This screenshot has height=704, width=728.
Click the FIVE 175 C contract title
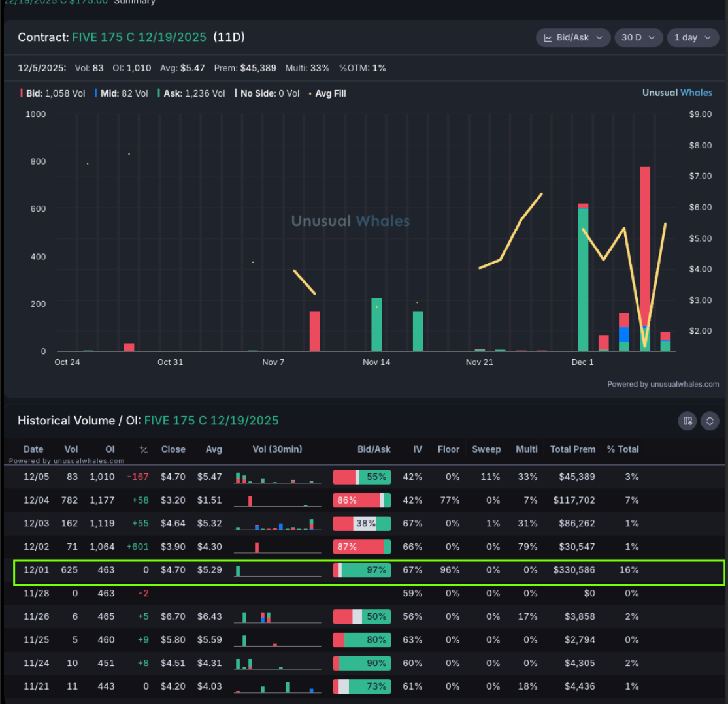pyautogui.click(x=139, y=37)
